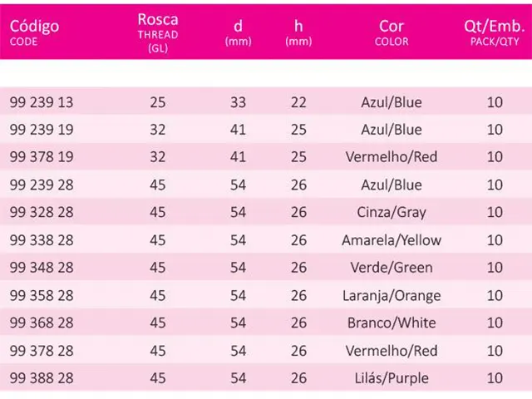Click code 99 338 28
Viewport: 532px width, 399px height.
tap(42, 240)
